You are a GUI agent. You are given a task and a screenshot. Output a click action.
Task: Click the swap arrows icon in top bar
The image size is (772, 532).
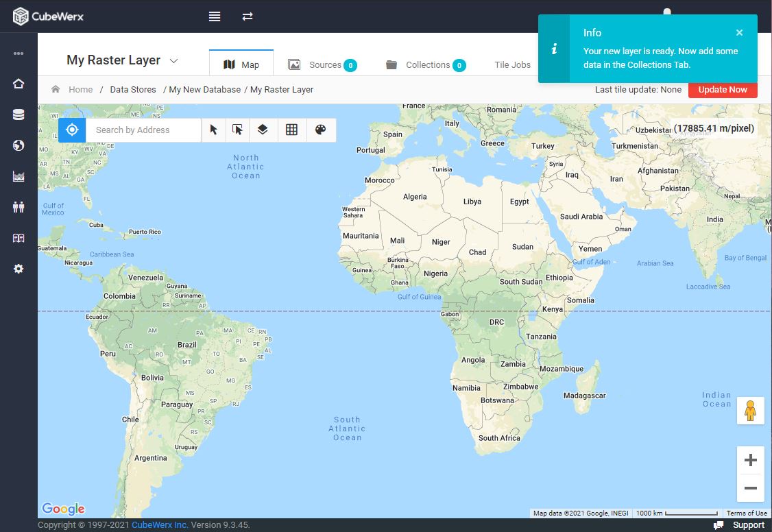click(x=247, y=16)
